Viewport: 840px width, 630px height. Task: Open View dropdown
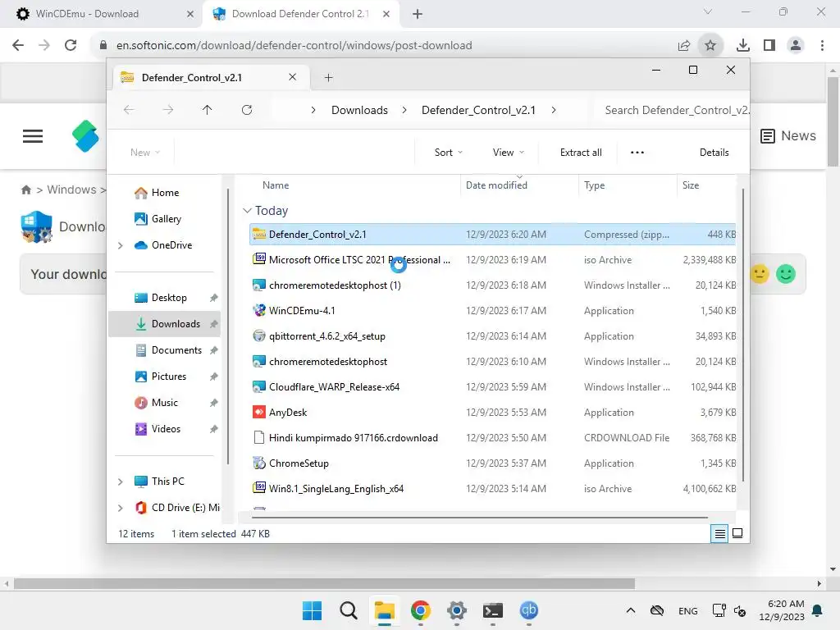tap(508, 153)
